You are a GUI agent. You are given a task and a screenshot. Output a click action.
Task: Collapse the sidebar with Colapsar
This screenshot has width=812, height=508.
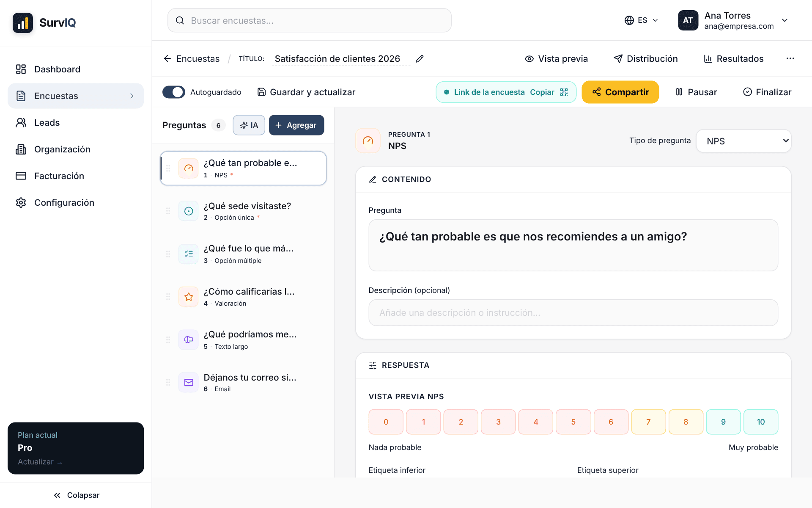click(x=76, y=495)
